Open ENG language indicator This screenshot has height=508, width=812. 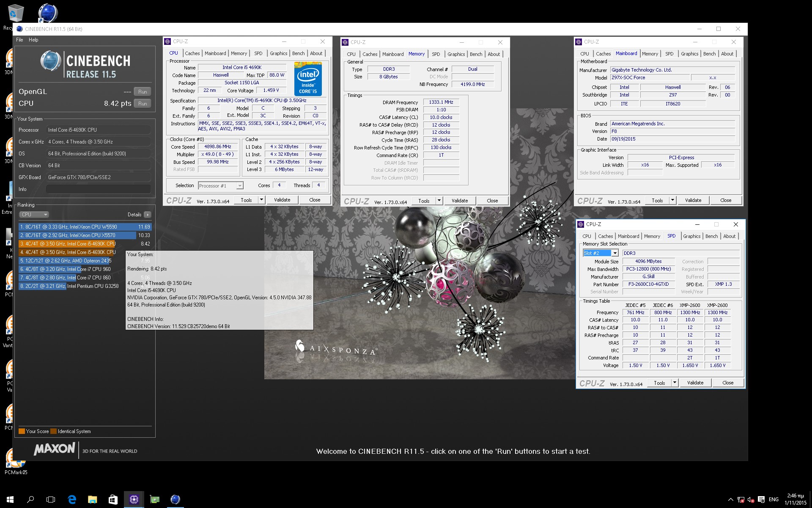click(774, 500)
